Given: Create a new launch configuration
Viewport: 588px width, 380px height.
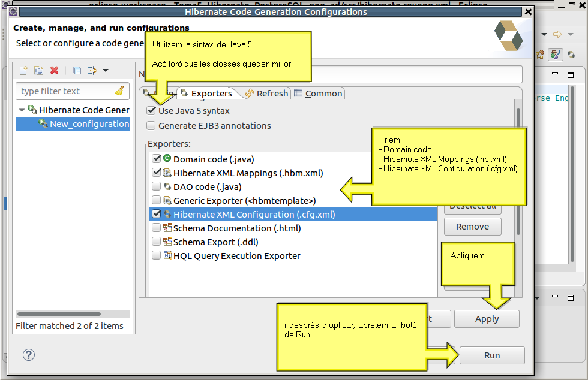Looking at the screenshot, I should (x=23, y=71).
